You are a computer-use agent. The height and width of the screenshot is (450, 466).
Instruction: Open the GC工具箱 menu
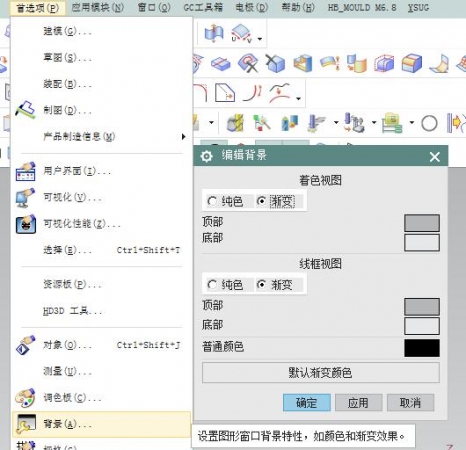tap(203, 7)
